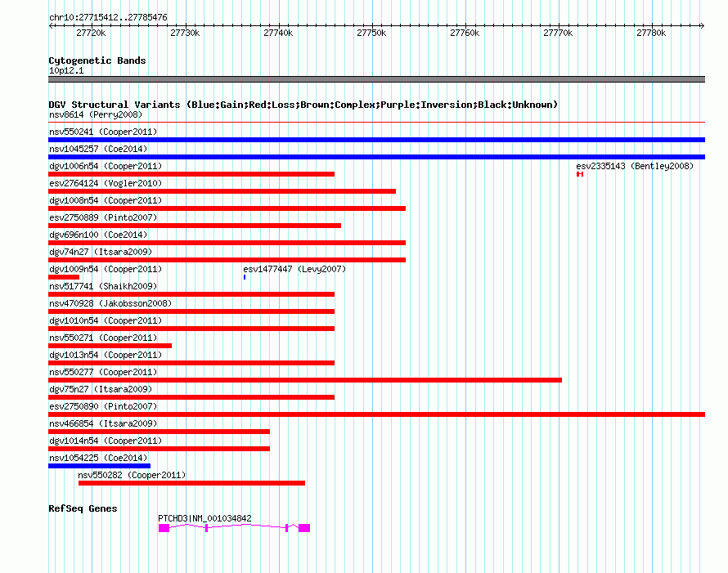Viewport: 728px width, 573px height.
Task: Click the rightmost magenta PTCHD3 exon block
Action: pos(304,528)
